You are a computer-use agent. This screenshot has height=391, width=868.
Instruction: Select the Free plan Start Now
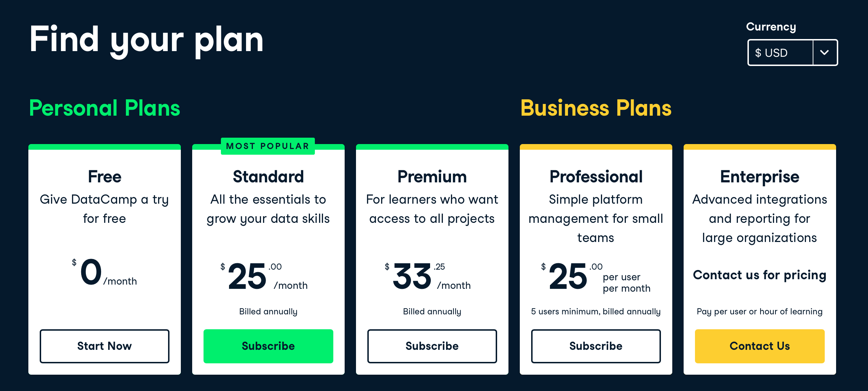pyautogui.click(x=105, y=343)
